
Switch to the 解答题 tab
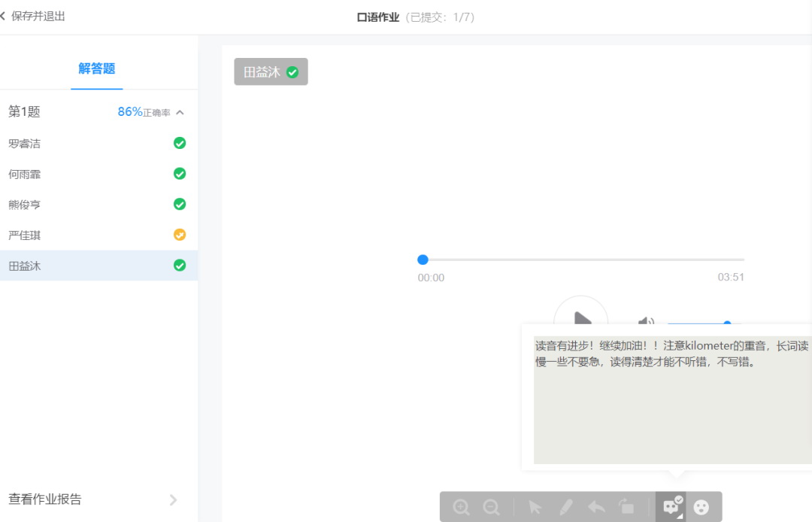[97, 68]
